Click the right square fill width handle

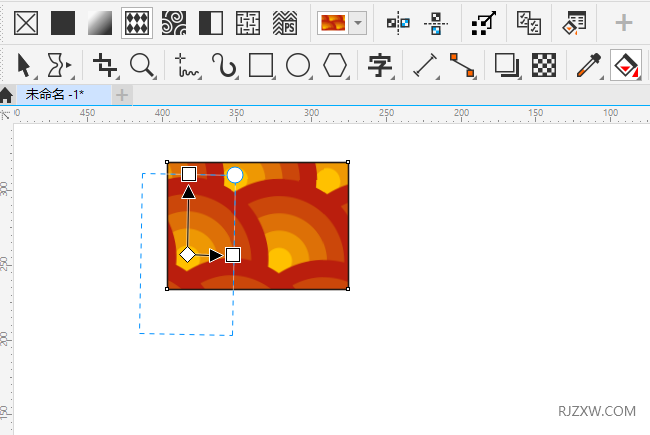coord(233,255)
